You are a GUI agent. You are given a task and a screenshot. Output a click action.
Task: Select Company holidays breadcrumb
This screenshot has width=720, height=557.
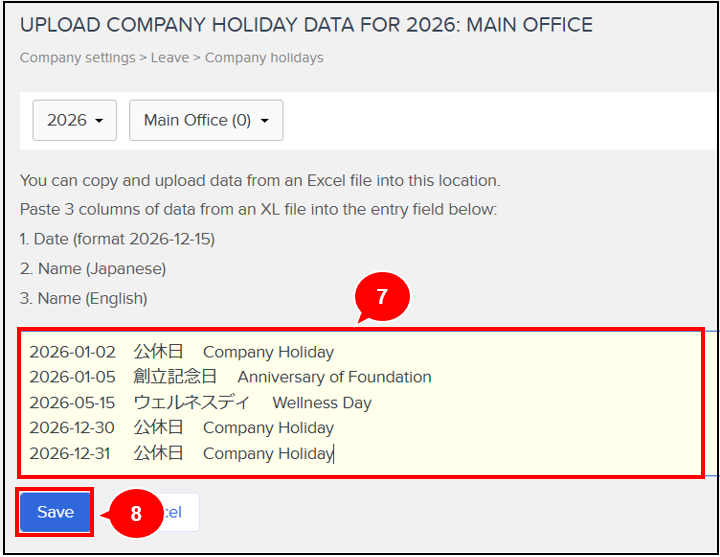[264, 58]
